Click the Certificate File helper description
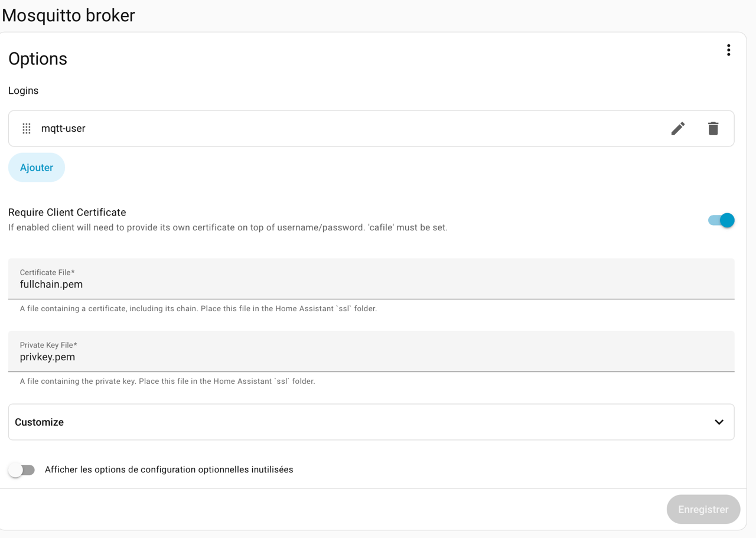The width and height of the screenshot is (756, 538). (x=198, y=309)
